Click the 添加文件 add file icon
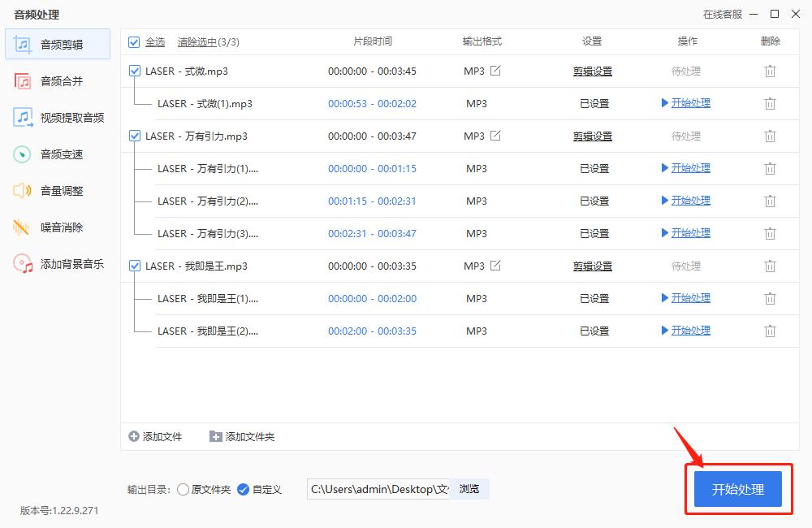Screen dimensions: 812x528 coord(132,436)
